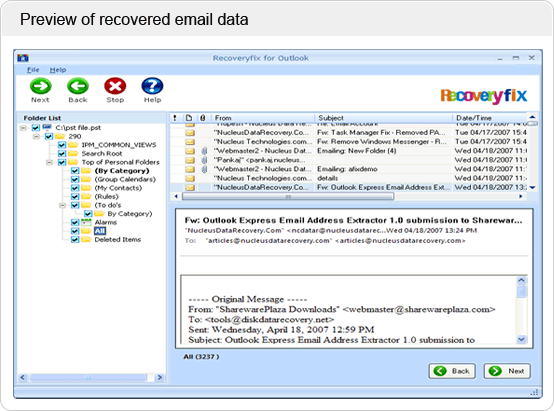Viewport: 554px width, 411px height.
Task: Click attachment icon of Emailing afixdemo email
Action: coord(204,169)
